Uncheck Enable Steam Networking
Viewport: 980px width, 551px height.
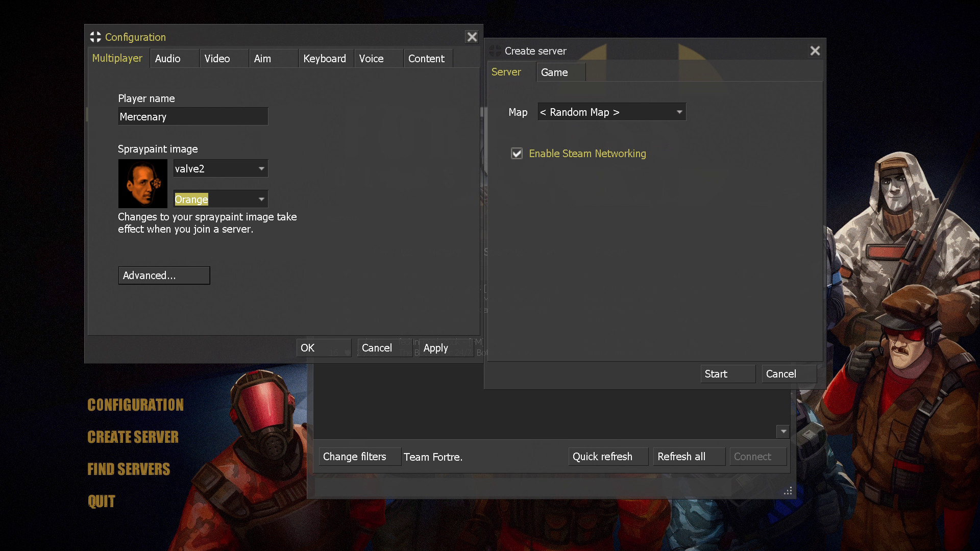coord(517,153)
